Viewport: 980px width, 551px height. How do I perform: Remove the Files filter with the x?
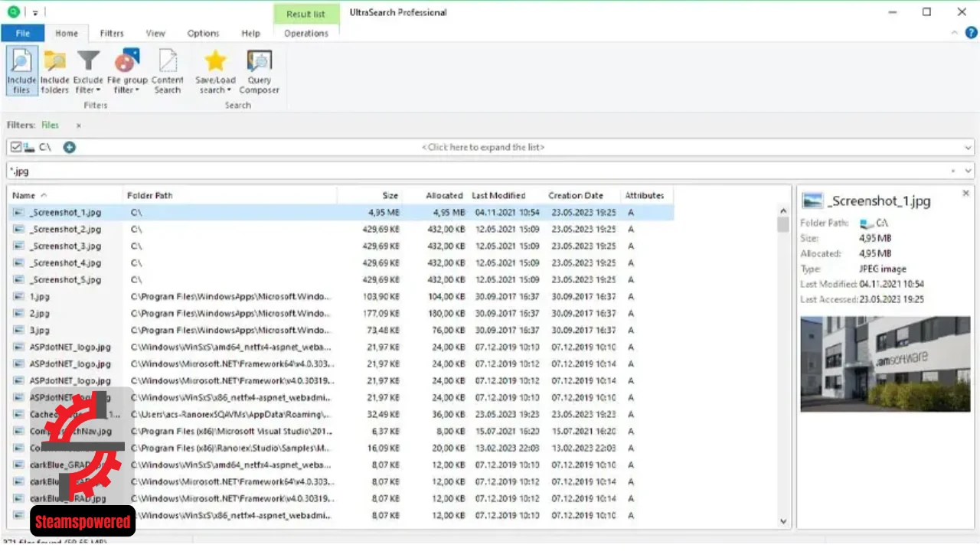tap(78, 126)
